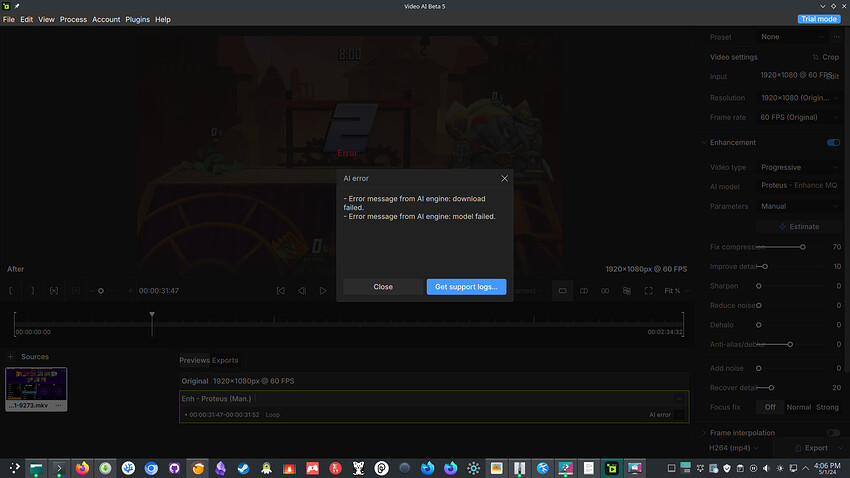Collapse the Enhancement section

704,143
